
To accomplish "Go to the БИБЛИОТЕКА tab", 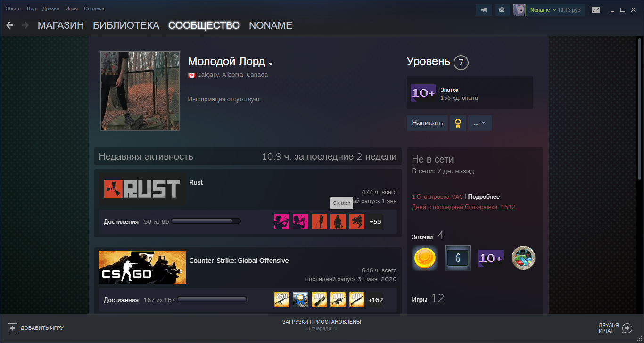I will [x=126, y=25].
